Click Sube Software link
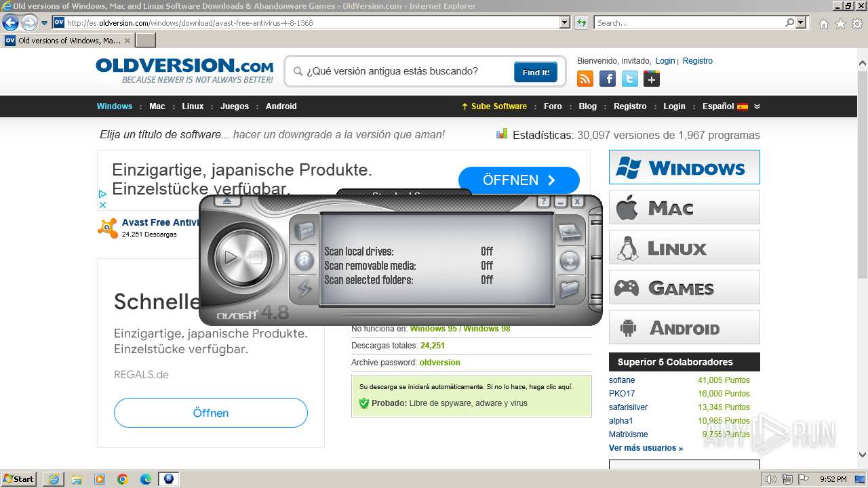 tap(494, 106)
